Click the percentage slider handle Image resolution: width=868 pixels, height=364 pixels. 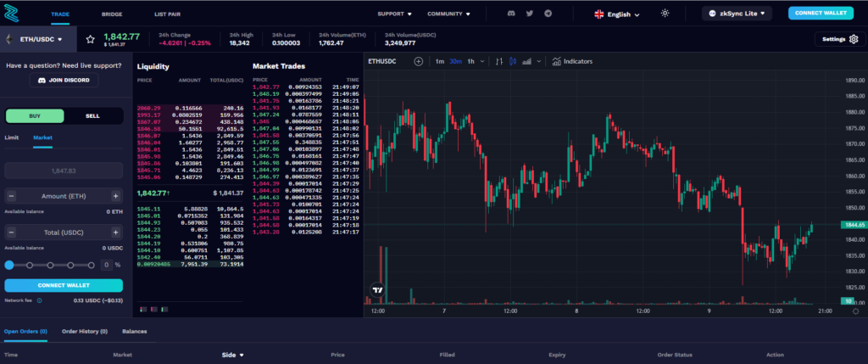8,265
